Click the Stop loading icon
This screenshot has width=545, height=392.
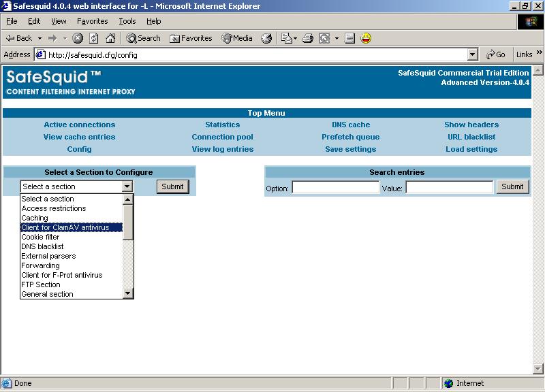[78, 38]
